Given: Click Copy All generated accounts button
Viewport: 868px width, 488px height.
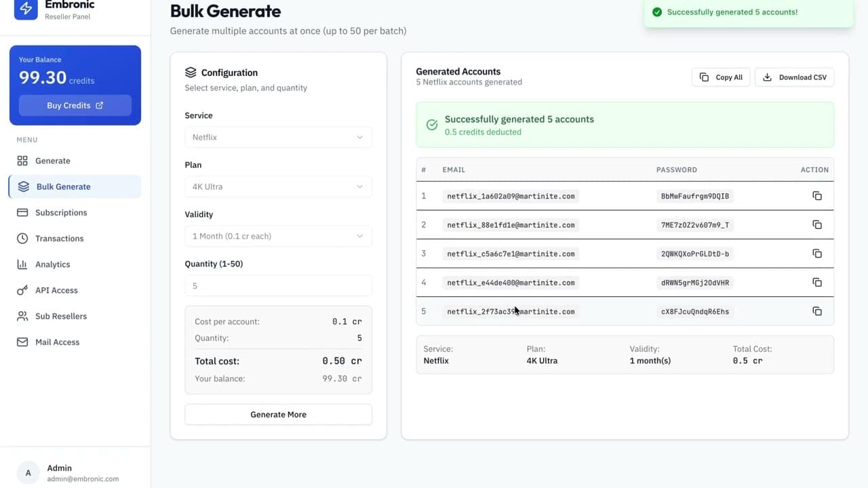Looking at the screenshot, I should pos(721,77).
